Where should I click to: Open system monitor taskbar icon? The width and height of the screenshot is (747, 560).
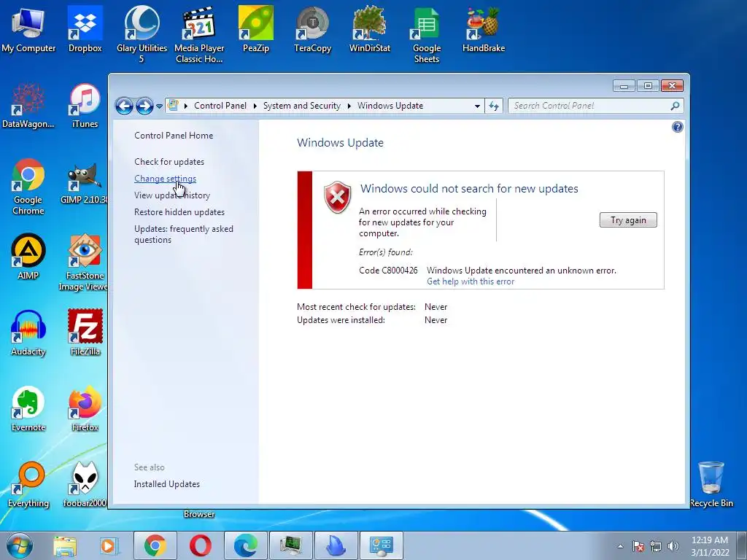pyautogui.click(x=291, y=545)
